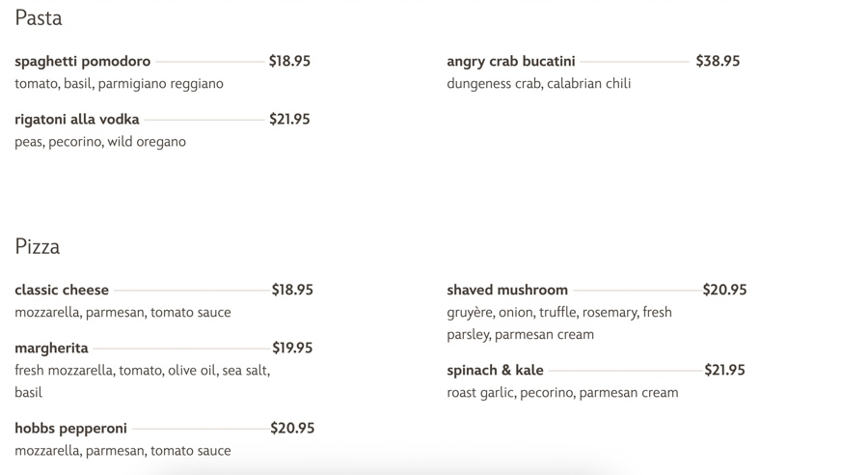Click the $18.95 spaghetti pomodoro price
This screenshot has height=475, width=868.
pos(289,61)
